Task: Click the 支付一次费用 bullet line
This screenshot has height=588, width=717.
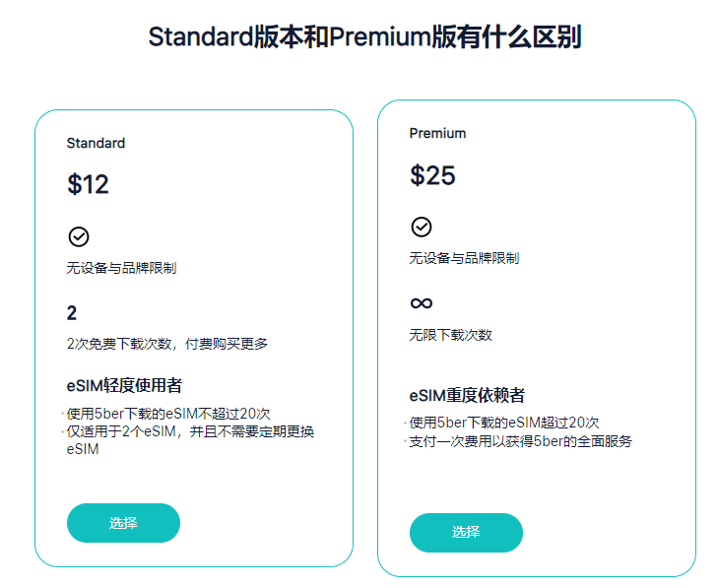Action: [x=520, y=440]
